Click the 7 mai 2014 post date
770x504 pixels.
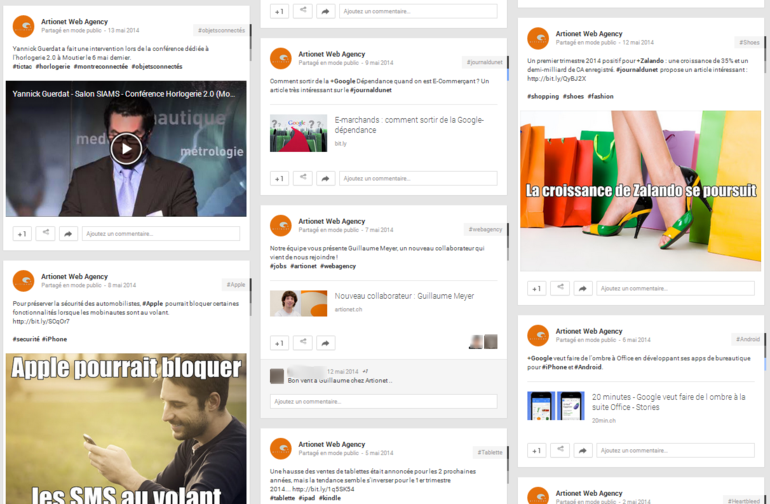coord(379,230)
